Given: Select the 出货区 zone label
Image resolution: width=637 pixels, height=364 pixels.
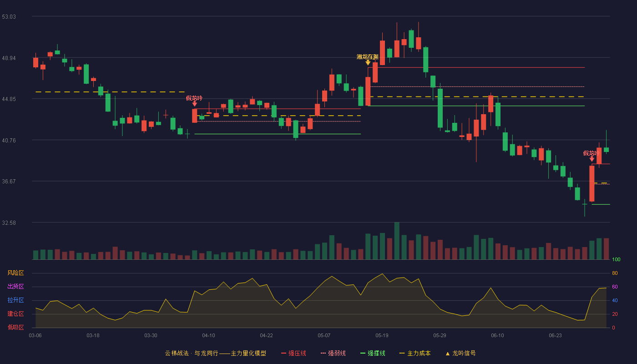Looking at the screenshot, I should (x=15, y=287).
